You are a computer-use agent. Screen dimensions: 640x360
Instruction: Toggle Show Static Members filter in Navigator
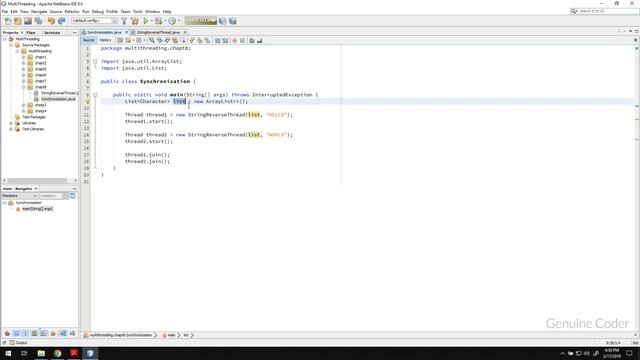coord(25,333)
